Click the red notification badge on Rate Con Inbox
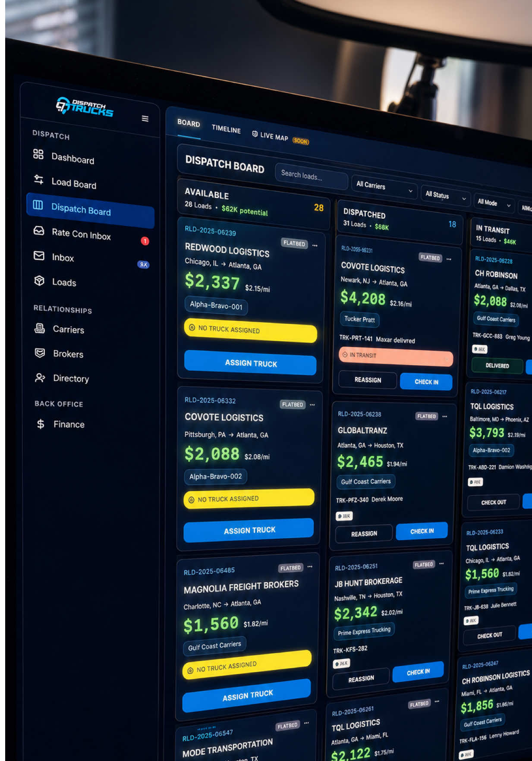The height and width of the screenshot is (761, 532). pos(145,241)
